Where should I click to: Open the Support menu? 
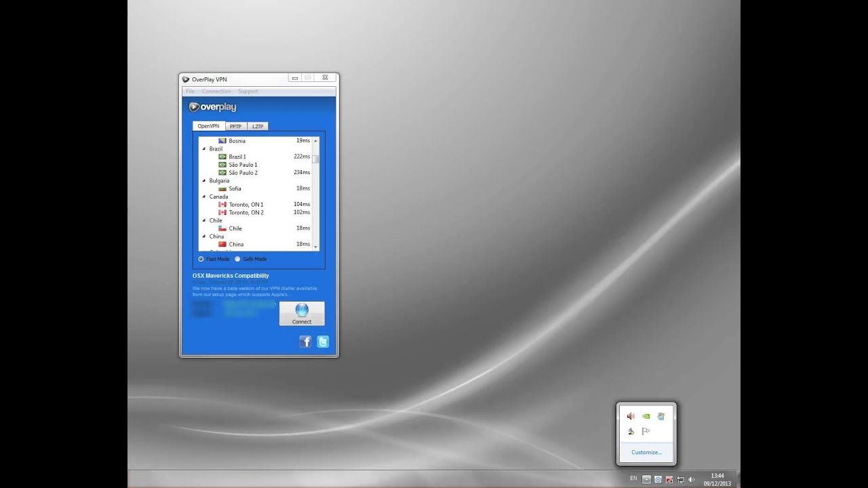click(248, 91)
